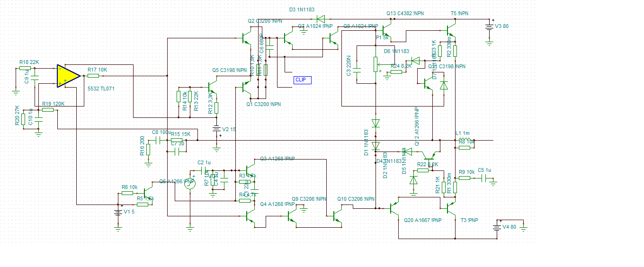The width and height of the screenshot is (644, 267).
Task: Select the T5 NPN transistor
Action: click(x=450, y=31)
